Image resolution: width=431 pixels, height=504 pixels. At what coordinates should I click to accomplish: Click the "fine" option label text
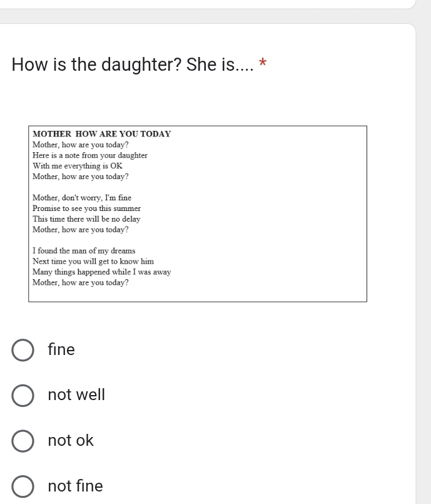coord(61,349)
